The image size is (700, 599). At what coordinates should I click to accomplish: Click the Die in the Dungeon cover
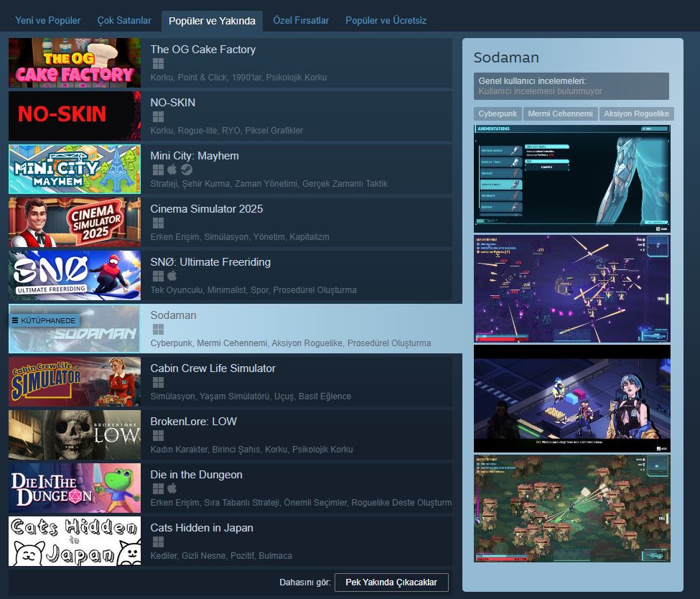pyautogui.click(x=75, y=488)
